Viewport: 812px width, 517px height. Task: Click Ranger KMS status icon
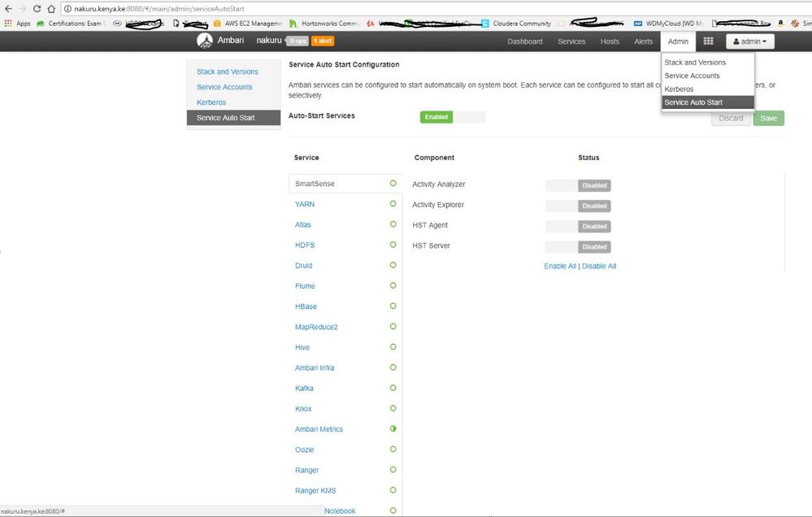point(393,490)
